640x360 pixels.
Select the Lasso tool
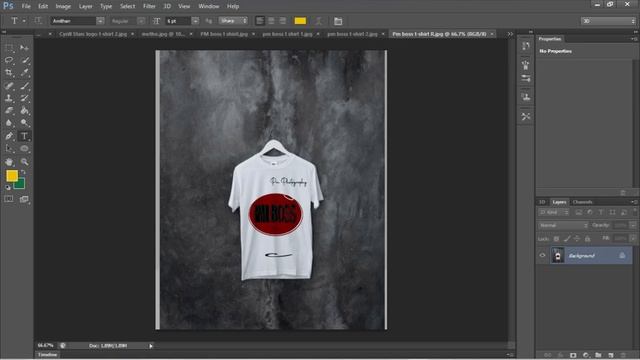pos(9,60)
